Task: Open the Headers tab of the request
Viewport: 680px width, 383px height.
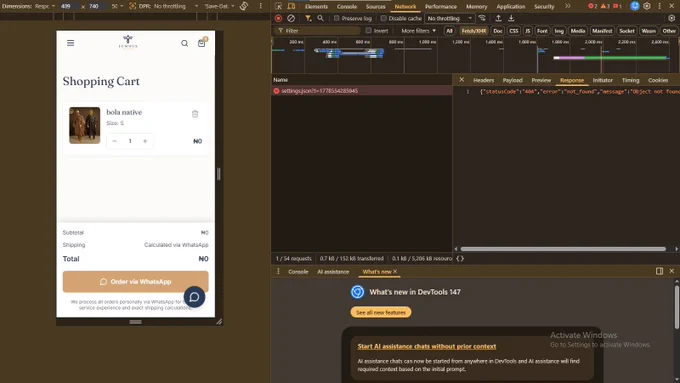Action: pos(484,80)
